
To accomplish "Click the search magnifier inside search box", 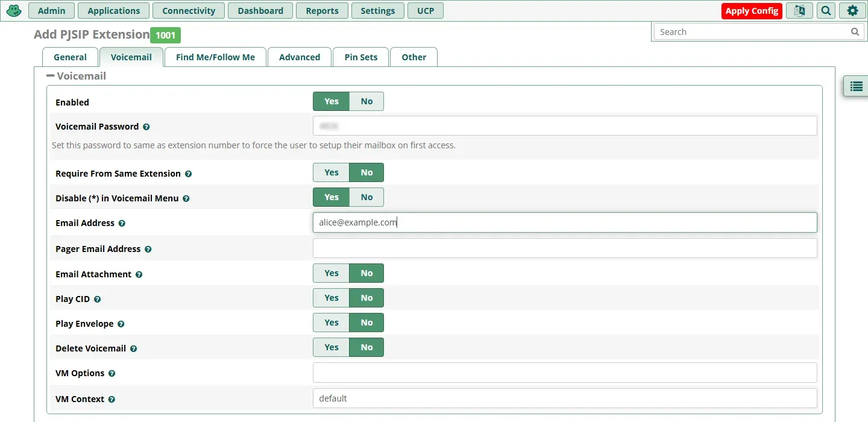I will pyautogui.click(x=855, y=32).
